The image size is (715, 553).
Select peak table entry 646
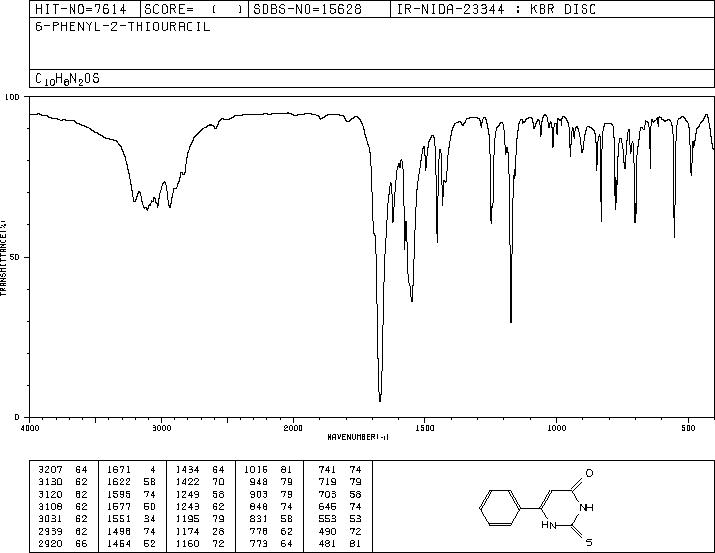click(340, 506)
